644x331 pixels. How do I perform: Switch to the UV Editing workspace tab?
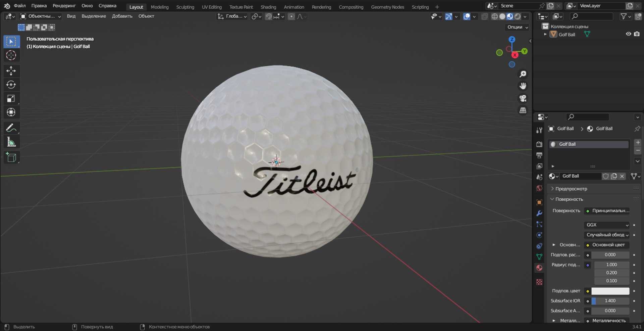pos(212,7)
